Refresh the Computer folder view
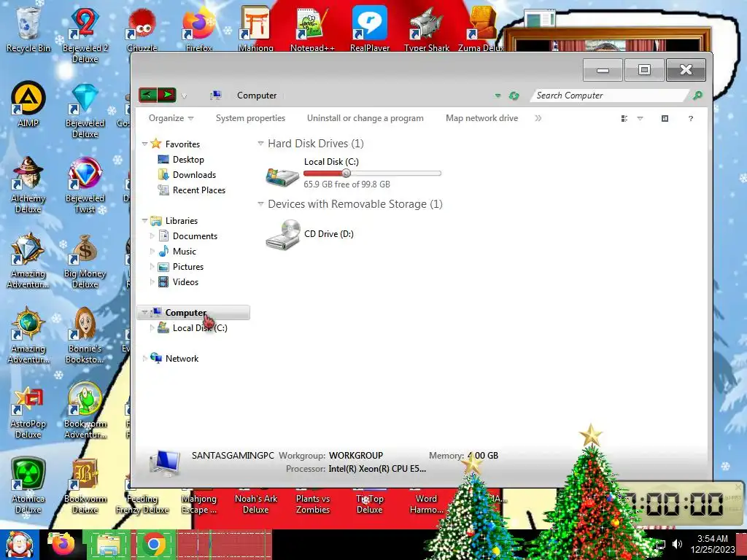The image size is (747, 560). (x=514, y=96)
